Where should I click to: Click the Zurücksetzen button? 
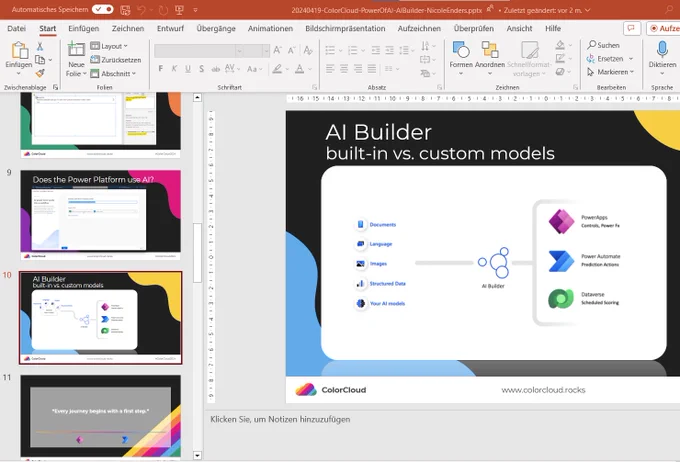click(115, 60)
